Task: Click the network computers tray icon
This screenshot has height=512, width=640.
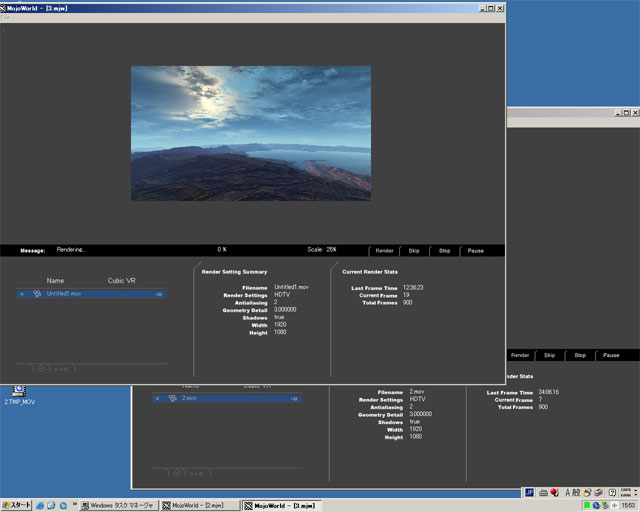Action: [605, 505]
